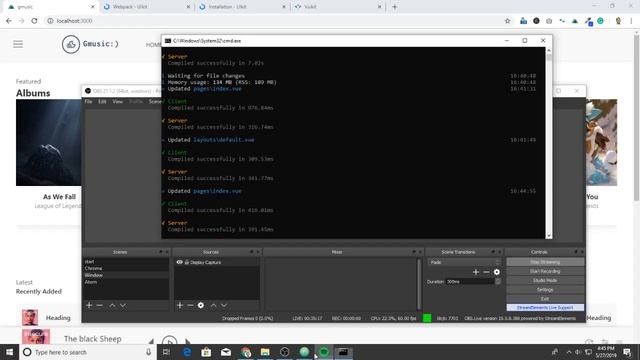640x360 pixels.
Task: Open transition properties gear icon
Action: pyautogui.click(x=497, y=272)
